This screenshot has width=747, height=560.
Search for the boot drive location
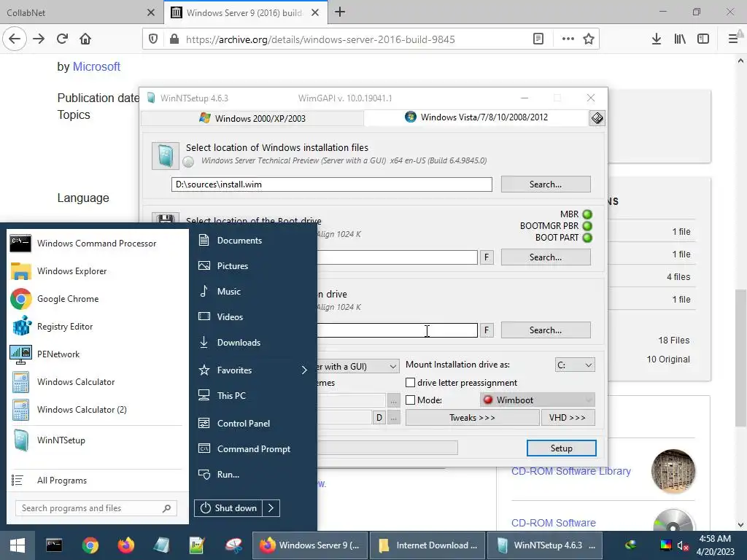pyautogui.click(x=546, y=257)
